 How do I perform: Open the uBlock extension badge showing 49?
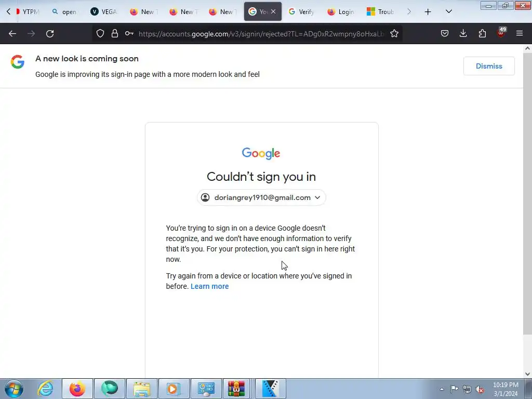tap(501, 33)
